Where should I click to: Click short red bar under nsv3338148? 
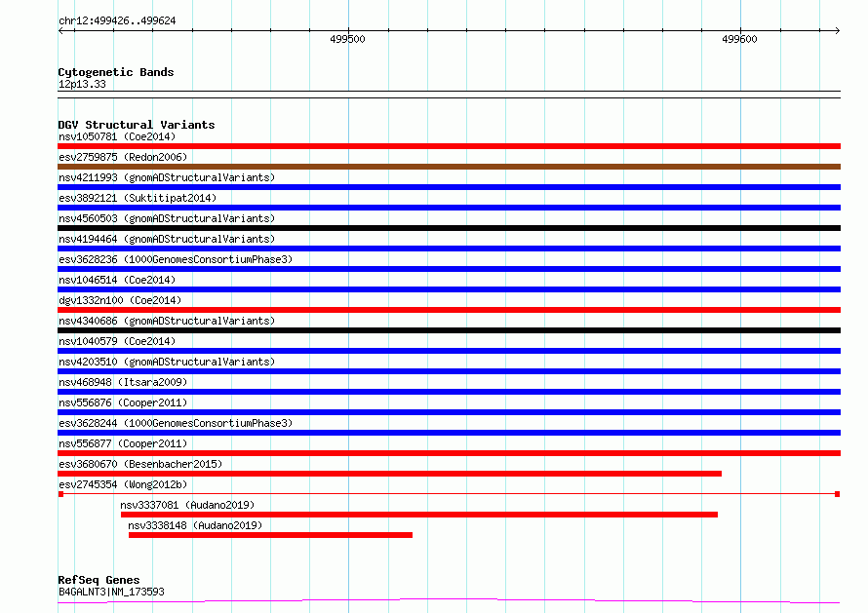coord(271,535)
